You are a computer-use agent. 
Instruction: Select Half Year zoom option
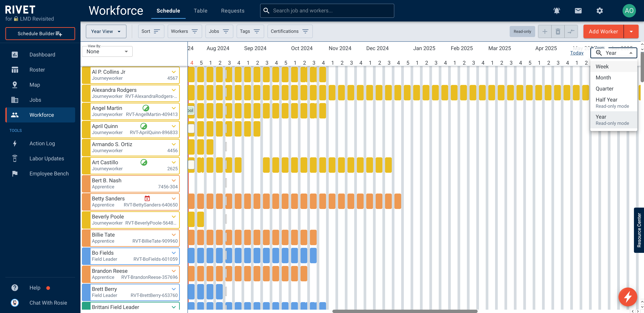(x=613, y=103)
